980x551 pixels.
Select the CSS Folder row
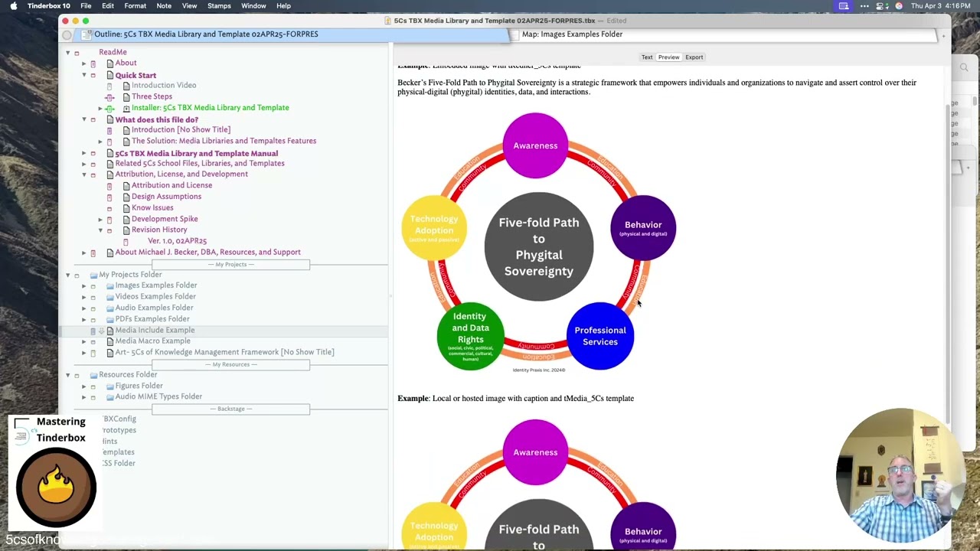coord(119,464)
